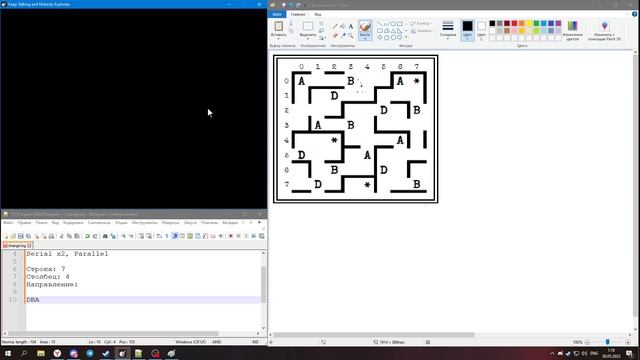The height and width of the screenshot is (360, 640).
Task: Open the notification center icon
Action: click(629, 353)
